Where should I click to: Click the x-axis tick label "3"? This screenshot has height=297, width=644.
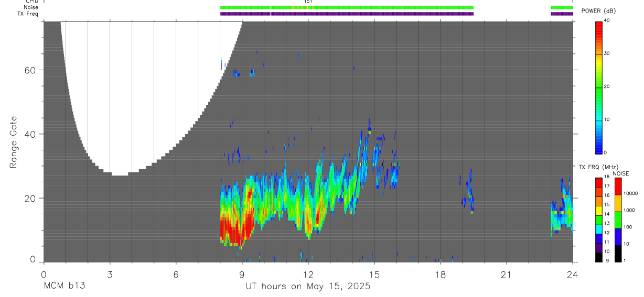click(x=110, y=274)
